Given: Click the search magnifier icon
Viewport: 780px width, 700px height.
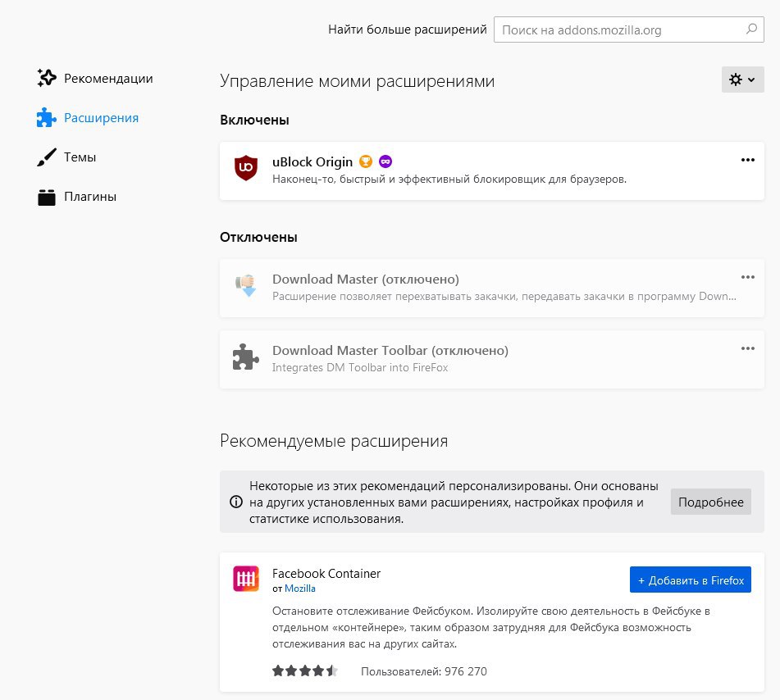Looking at the screenshot, I should point(751,29).
